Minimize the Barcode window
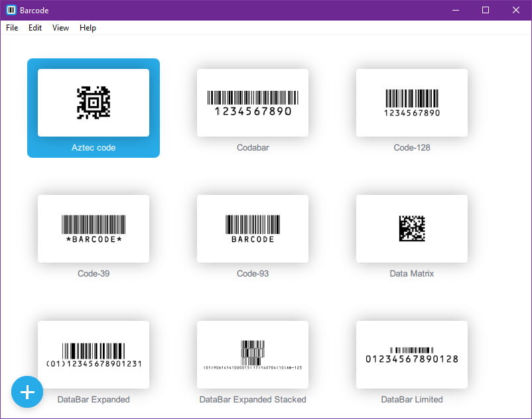This screenshot has height=419, width=532. (x=456, y=10)
